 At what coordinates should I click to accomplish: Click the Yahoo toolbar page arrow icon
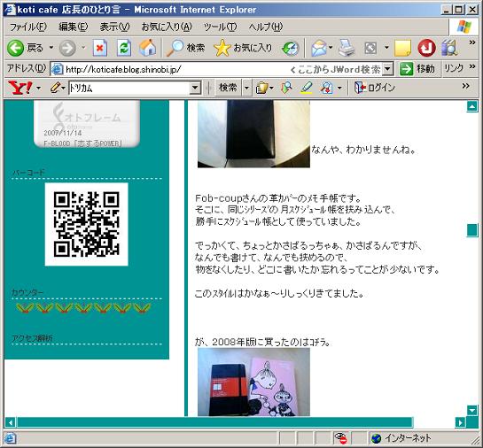[326, 89]
